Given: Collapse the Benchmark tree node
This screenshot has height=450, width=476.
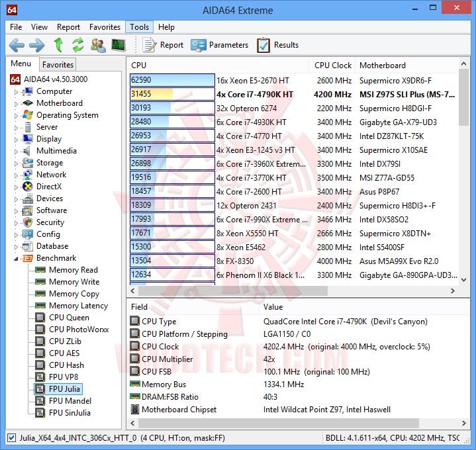Looking at the screenshot, I should click(x=16, y=259).
